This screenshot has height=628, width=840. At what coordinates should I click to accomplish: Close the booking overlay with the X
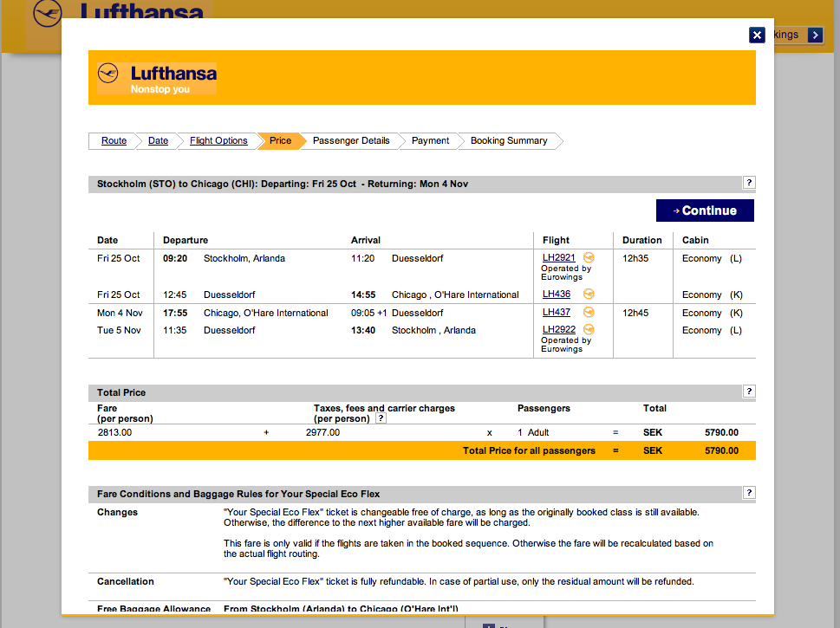coord(757,35)
